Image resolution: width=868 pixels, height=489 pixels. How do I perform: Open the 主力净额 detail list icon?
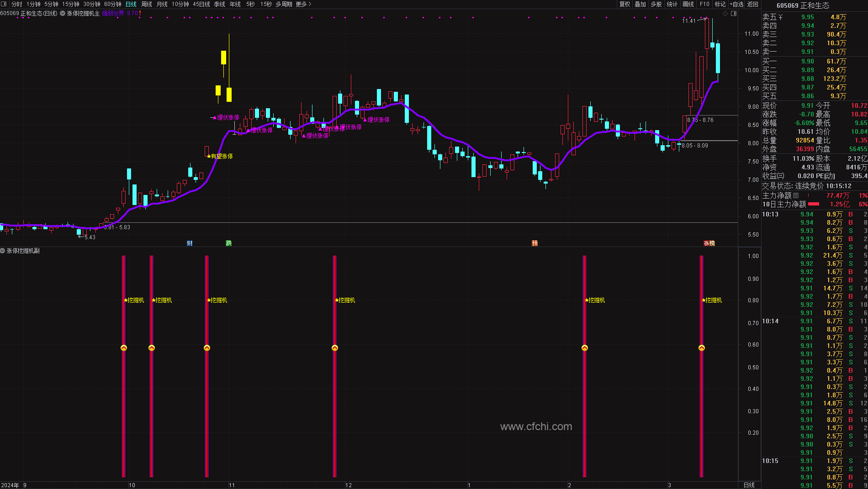click(796, 195)
